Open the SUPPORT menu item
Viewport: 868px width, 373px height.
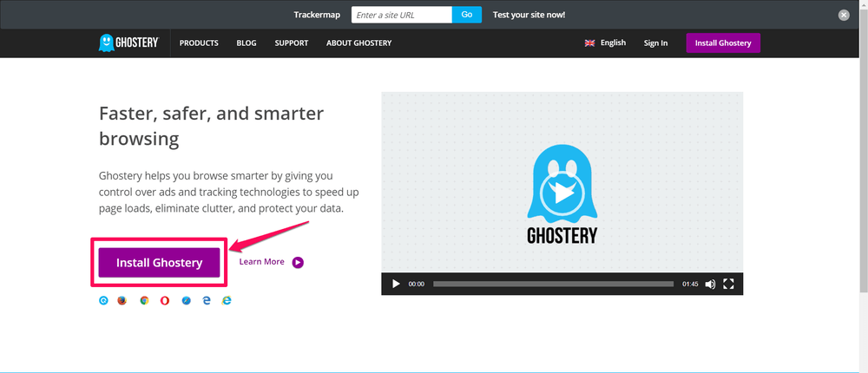(291, 43)
